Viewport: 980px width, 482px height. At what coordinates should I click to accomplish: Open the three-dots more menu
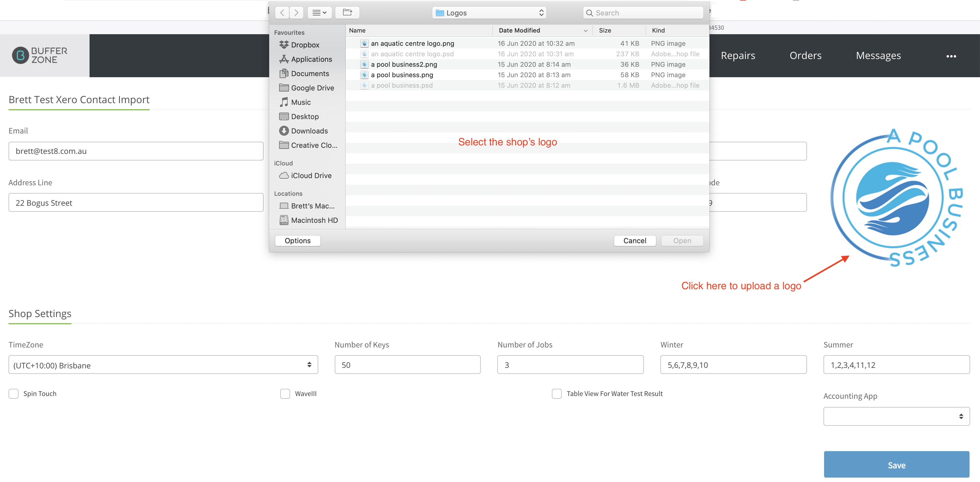tap(951, 56)
